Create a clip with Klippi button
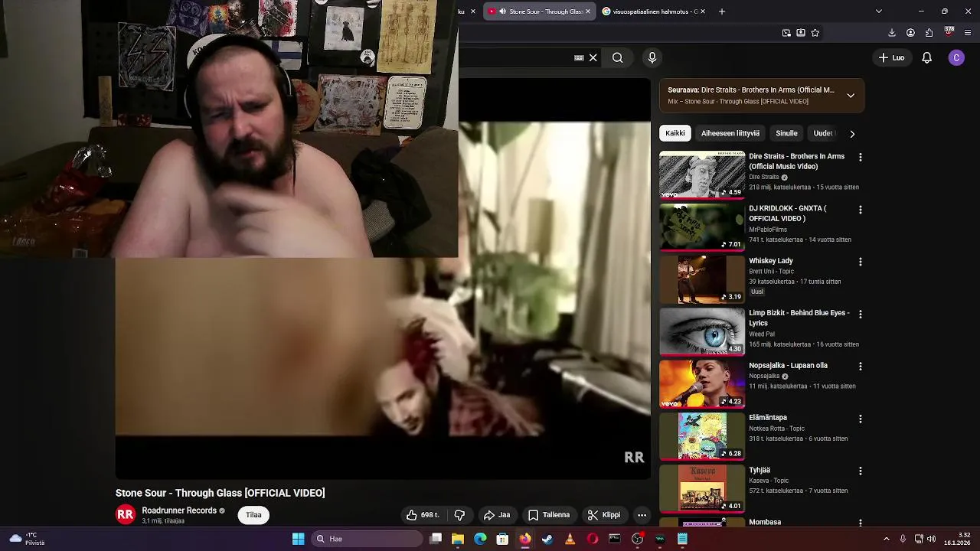This screenshot has width=980, height=551. tap(604, 515)
